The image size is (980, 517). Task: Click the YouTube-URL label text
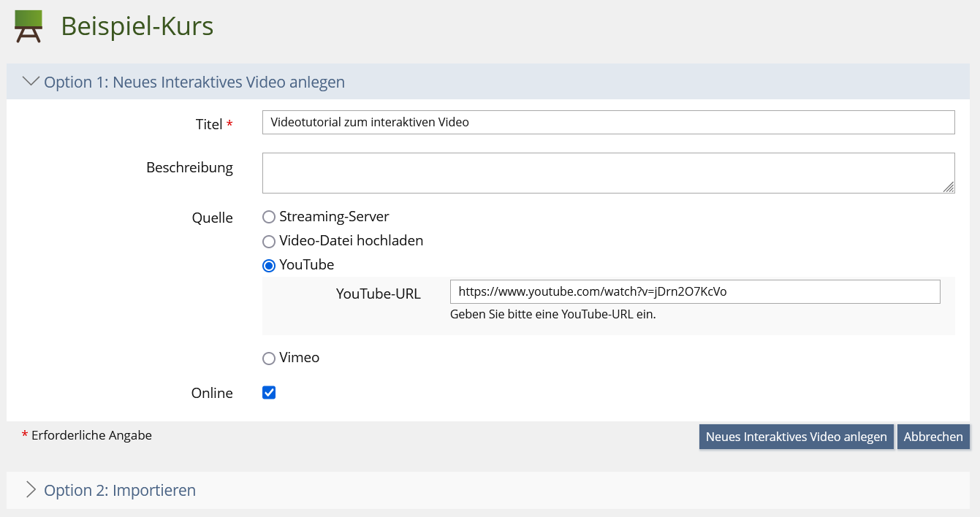pyautogui.click(x=378, y=294)
